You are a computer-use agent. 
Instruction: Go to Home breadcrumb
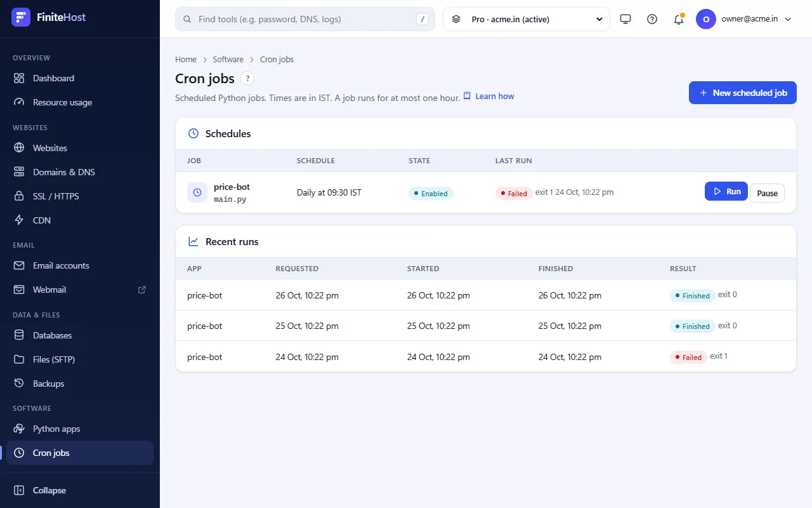click(186, 59)
